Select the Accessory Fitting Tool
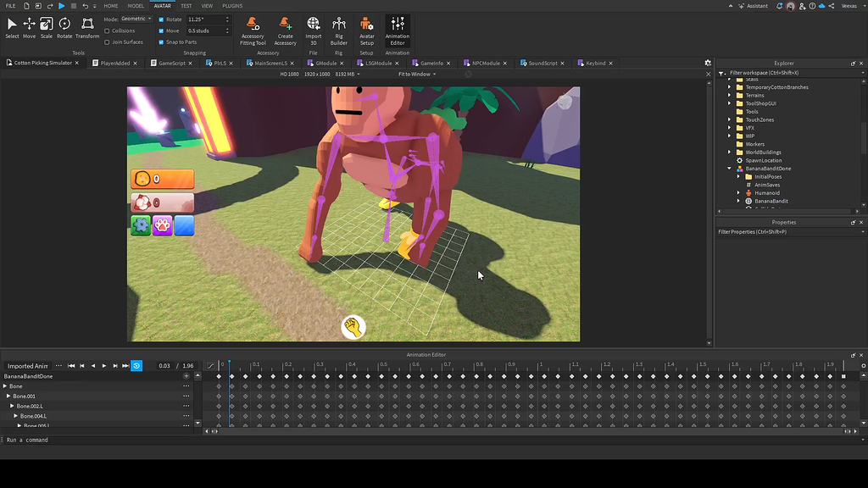 252,30
